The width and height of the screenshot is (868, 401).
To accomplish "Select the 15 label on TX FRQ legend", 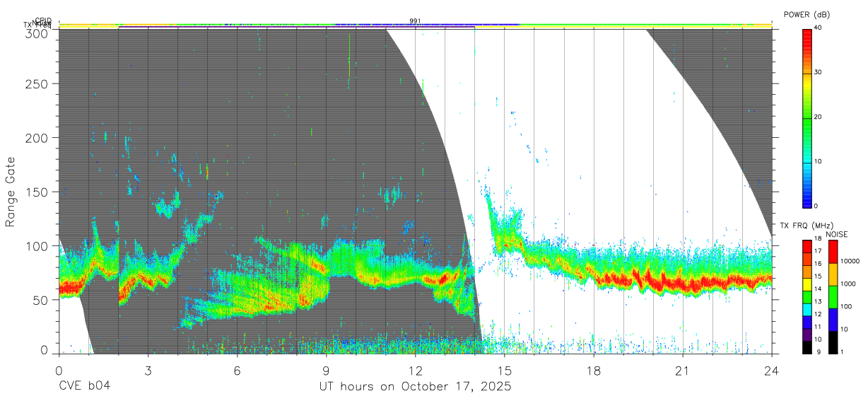I will tap(819, 277).
